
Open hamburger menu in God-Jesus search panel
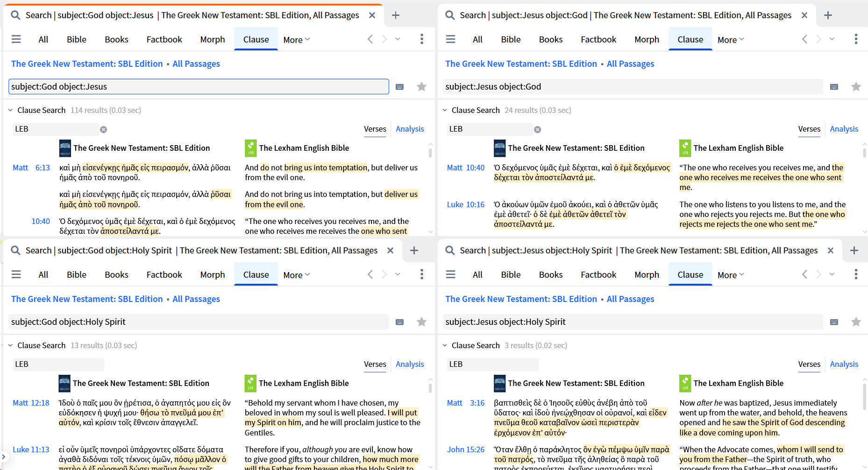[16, 39]
